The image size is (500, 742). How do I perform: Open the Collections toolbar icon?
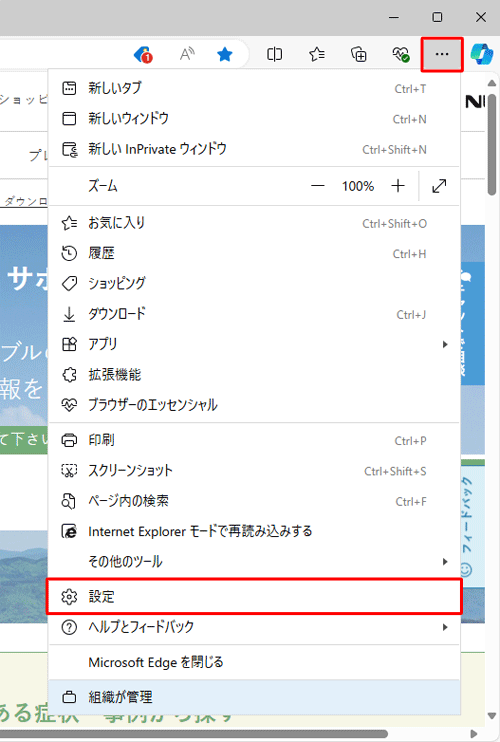(359, 54)
